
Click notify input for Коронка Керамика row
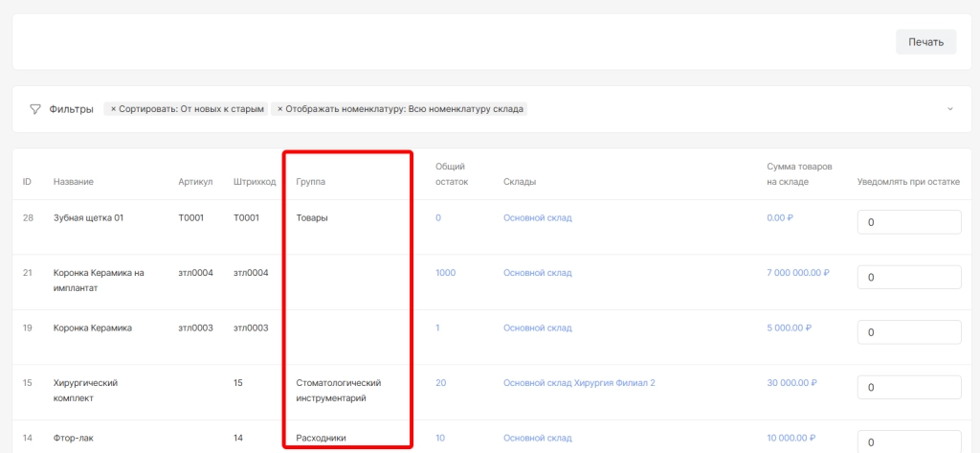908,332
